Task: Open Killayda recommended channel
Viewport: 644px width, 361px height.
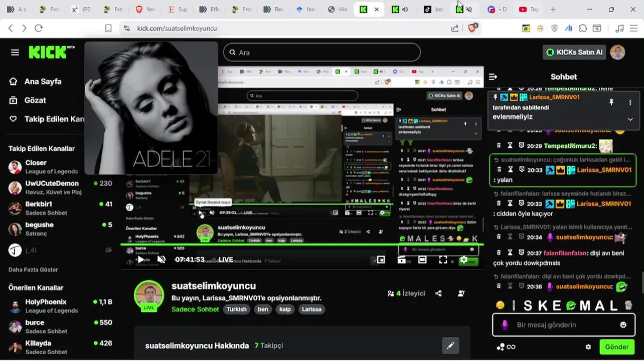Action: point(60,347)
